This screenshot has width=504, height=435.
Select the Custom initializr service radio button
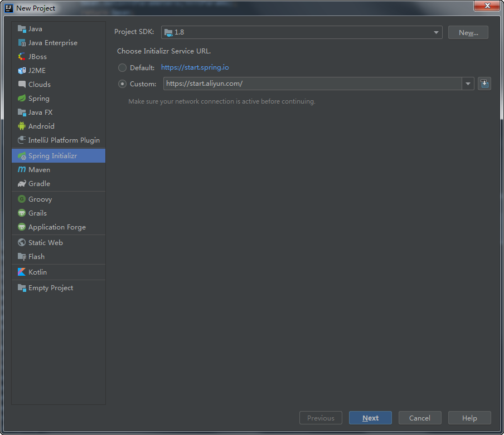tap(122, 84)
